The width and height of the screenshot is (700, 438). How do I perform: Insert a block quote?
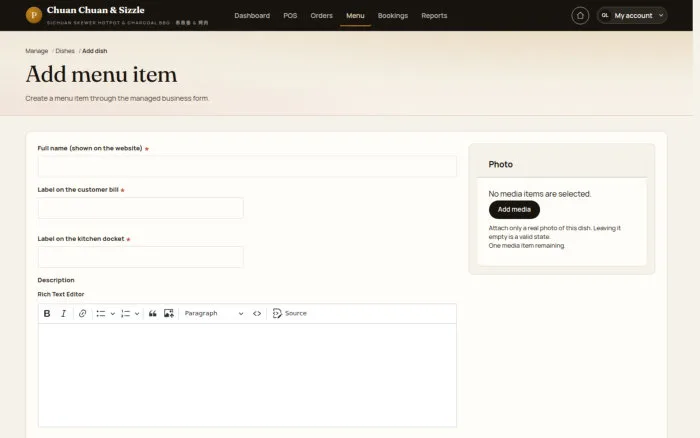pyautogui.click(x=153, y=313)
